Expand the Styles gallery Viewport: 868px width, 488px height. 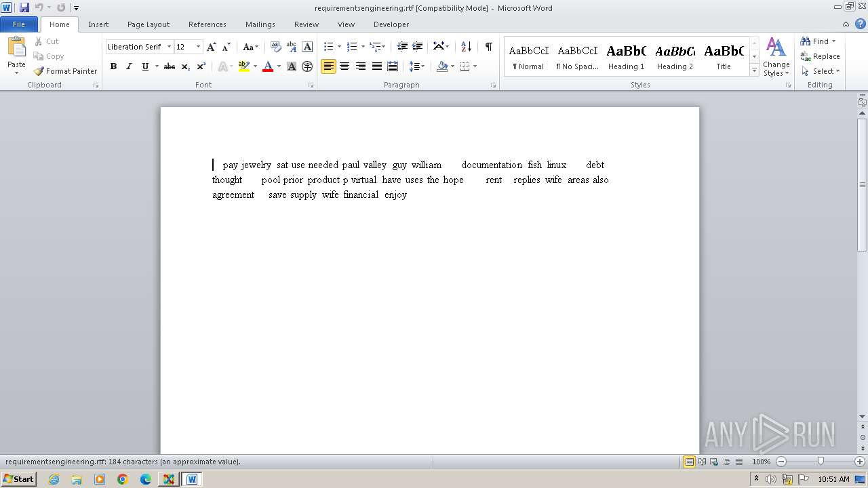coord(754,70)
